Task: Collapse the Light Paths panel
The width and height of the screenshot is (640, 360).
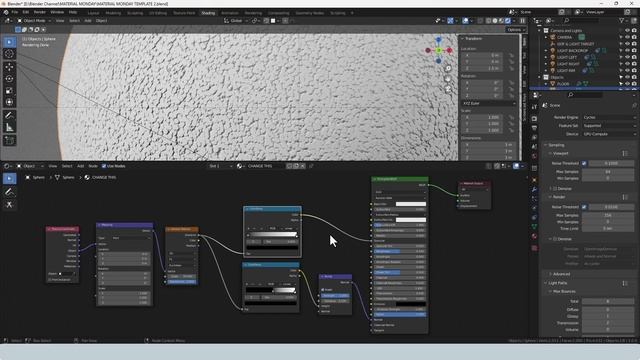Action: (x=558, y=283)
